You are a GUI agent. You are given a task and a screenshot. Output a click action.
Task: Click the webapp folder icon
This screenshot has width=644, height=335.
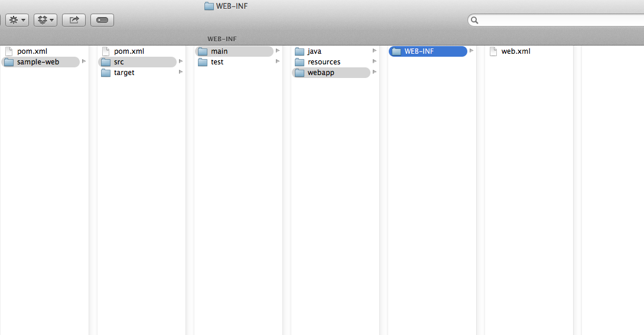coord(300,73)
